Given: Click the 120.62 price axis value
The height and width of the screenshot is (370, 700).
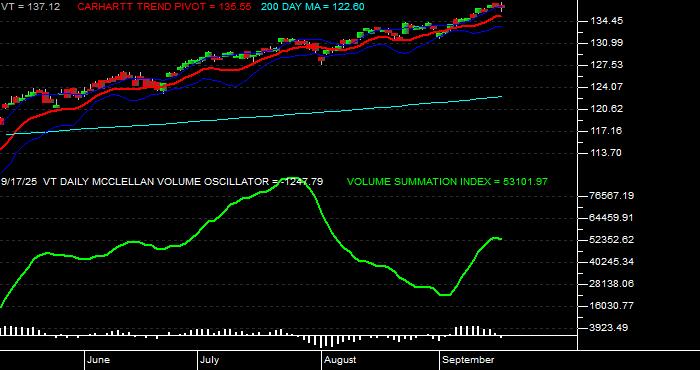Looking at the screenshot, I should click(x=606, y=108).
